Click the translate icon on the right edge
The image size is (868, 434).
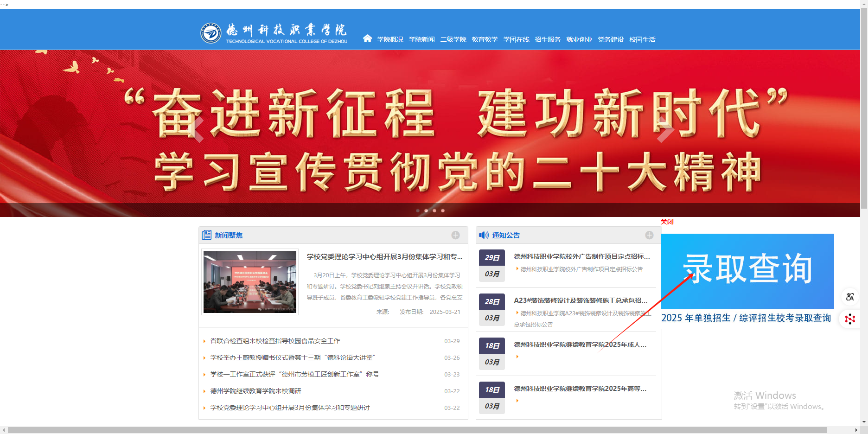click(850, 297)
